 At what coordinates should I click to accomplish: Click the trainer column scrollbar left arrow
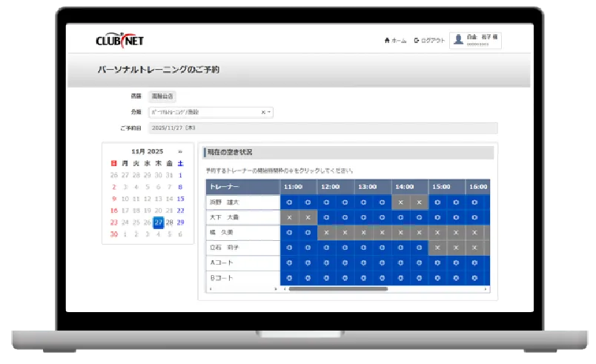211,289
